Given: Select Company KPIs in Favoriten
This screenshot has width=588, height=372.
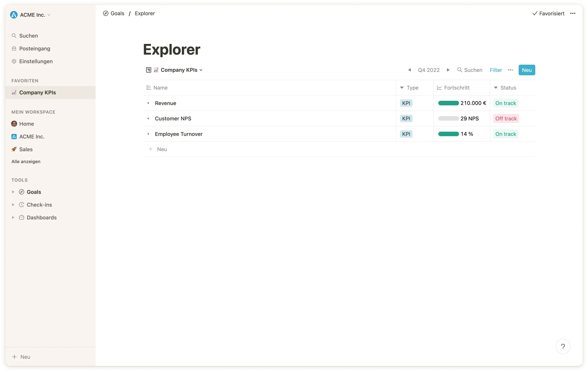Looking at the screenshot, I should click(37, 92).
